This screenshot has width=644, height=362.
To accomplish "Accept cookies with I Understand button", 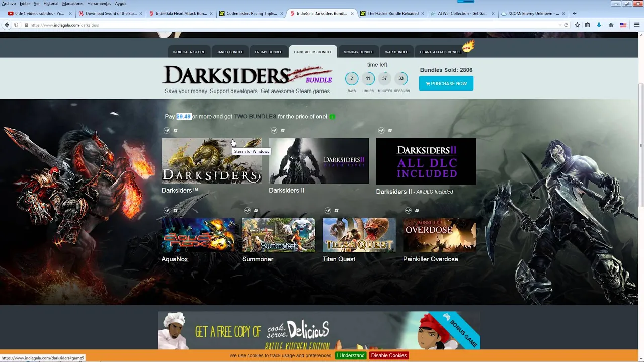I will point(351,355).
